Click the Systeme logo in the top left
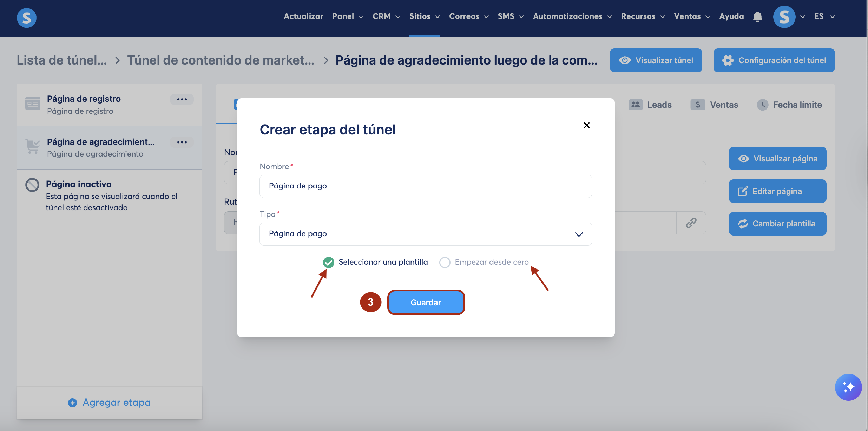 click(27, 18)
